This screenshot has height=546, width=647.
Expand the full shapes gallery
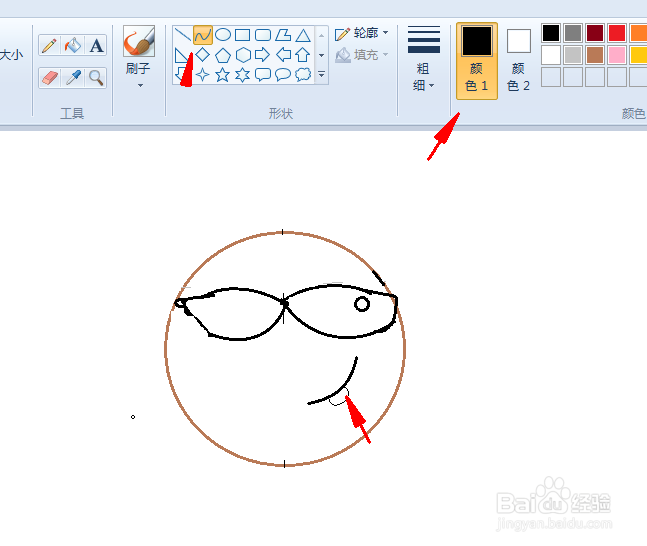(321, 75)
